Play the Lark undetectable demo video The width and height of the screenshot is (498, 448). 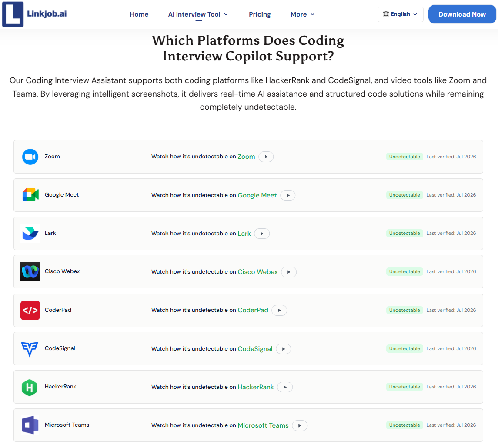(262, 234)
